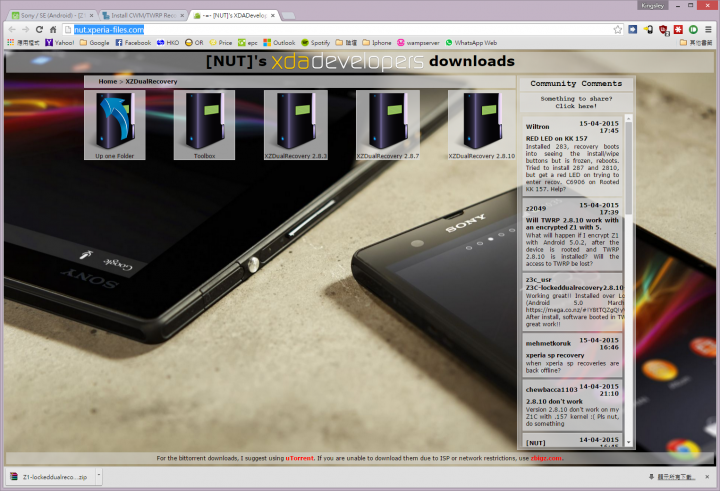This screenshot has width=720, height=491.
Task: Close the downloads bar
Action: [x=707, y=477]
